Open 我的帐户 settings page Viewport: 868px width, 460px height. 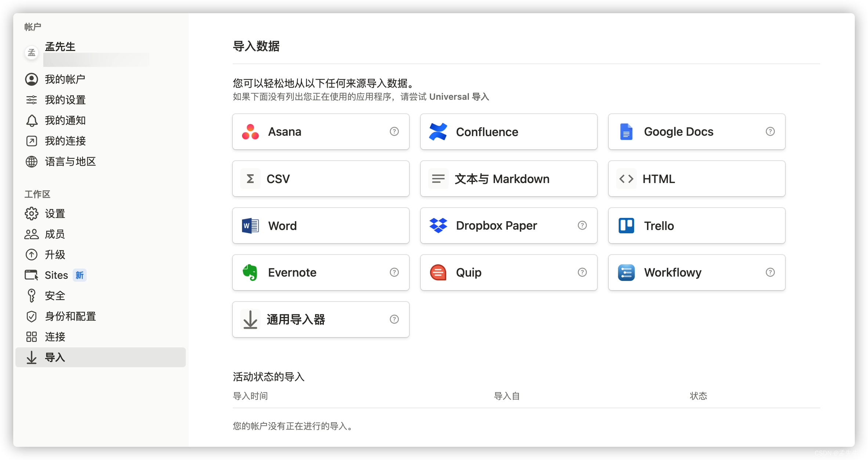pos(101,79)
